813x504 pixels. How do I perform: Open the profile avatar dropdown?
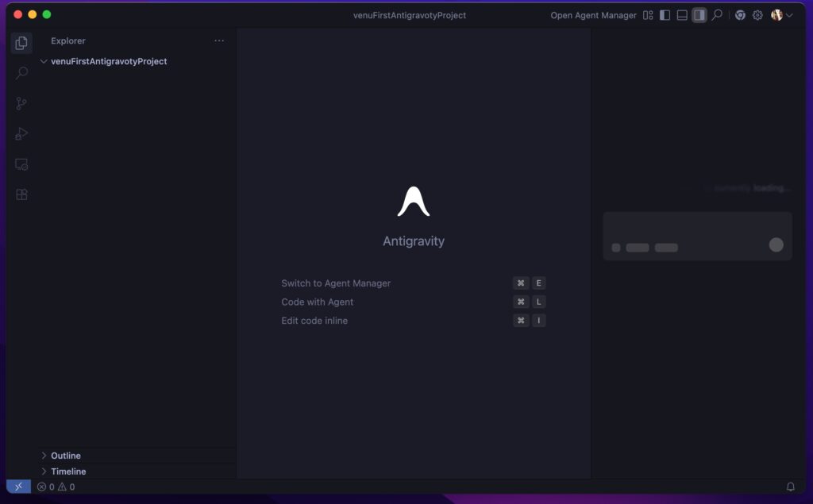pos(781,15)
